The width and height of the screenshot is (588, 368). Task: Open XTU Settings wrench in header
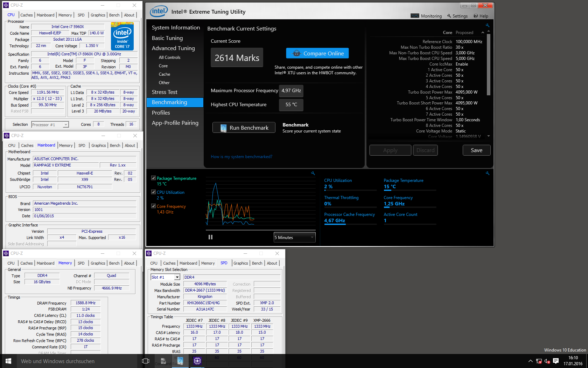(457, 16)
